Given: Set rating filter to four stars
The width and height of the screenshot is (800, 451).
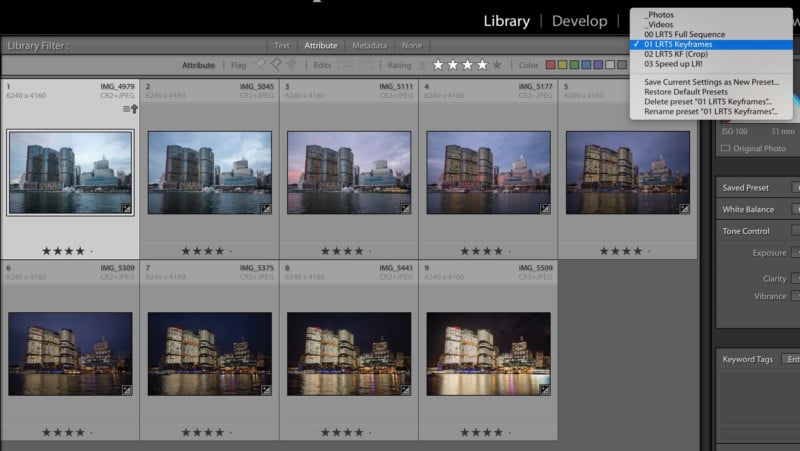Looking at the screenshot, I should pyautogui.click(x=482, y=65).
